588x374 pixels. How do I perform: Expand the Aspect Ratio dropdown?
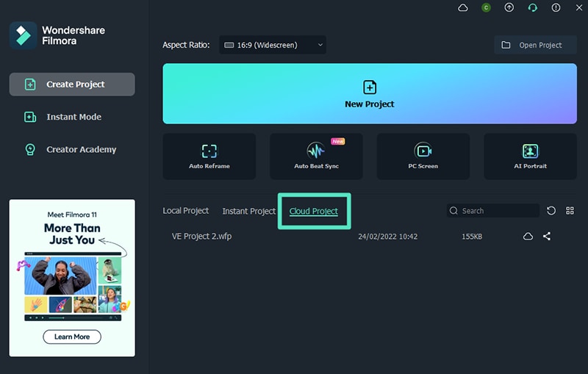[273, 45]
